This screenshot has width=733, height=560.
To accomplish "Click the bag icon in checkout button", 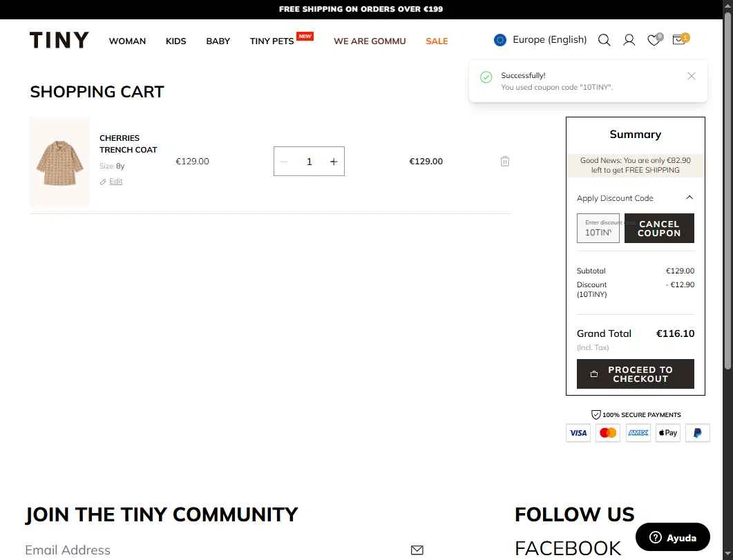I will tap(594, 374).
